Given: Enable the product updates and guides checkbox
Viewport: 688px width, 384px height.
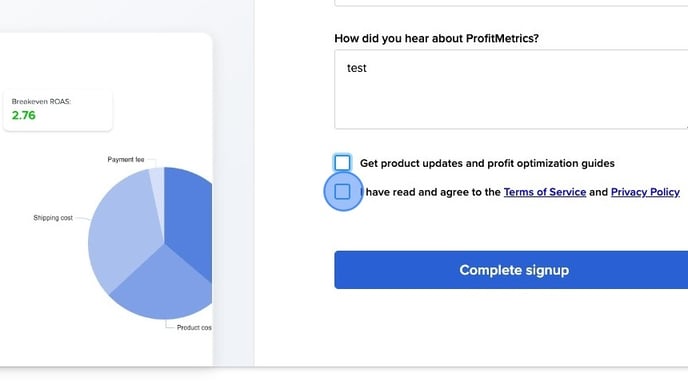Looking at the screenshot, I should tap(342, 163).
